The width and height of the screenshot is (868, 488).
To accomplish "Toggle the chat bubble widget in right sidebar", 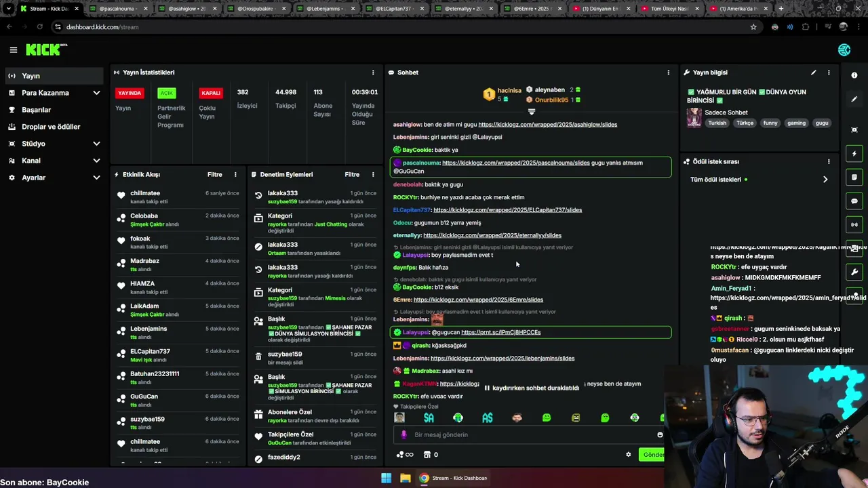I will tap(854, 201).
